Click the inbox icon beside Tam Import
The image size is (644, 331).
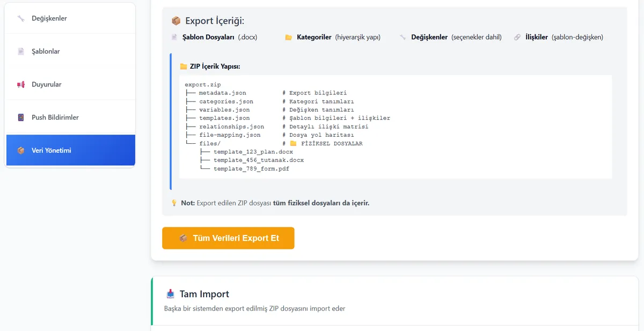click(x=171, y=293)
